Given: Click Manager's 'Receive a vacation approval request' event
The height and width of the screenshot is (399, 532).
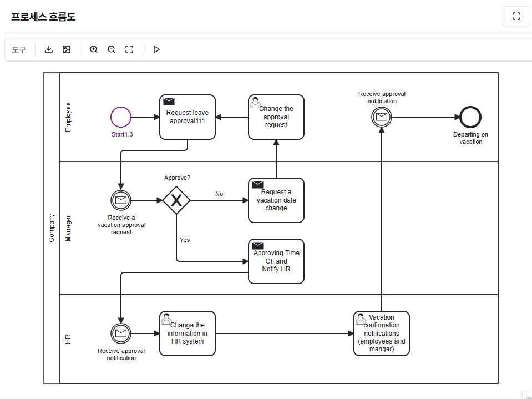Looking at the screenshot, I should coord(121,200).
